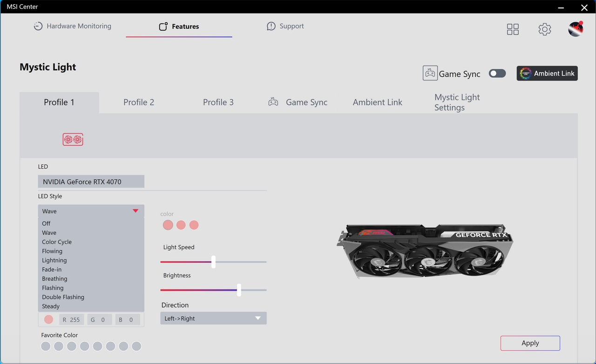Click the current color swatch beside R value
Screen dimensions: 596x364
point(48,320)
